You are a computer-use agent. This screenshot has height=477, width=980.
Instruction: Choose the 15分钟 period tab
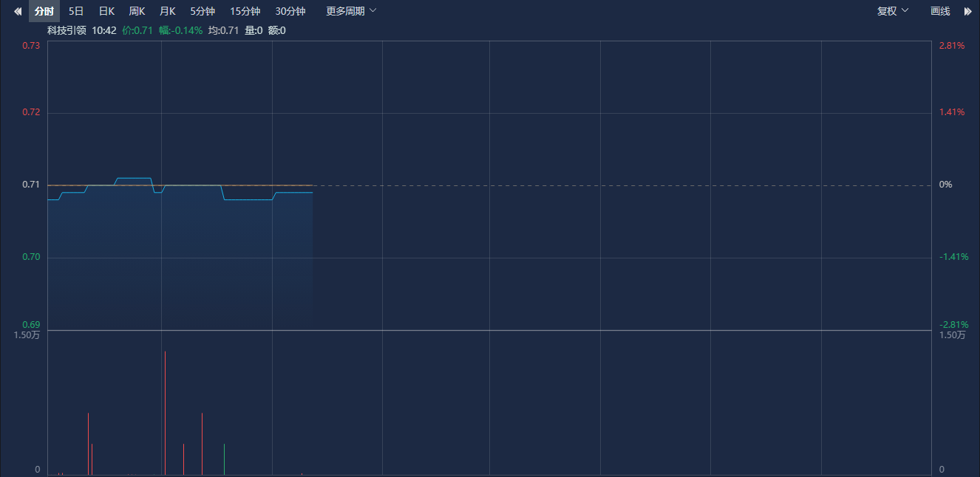245,11
